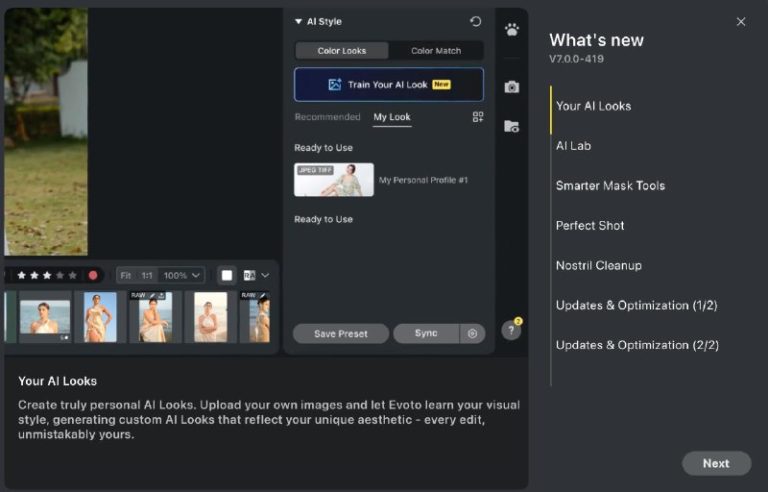Click the Next button
Viewport: 768px width, 492px height.
pos(716,464)
